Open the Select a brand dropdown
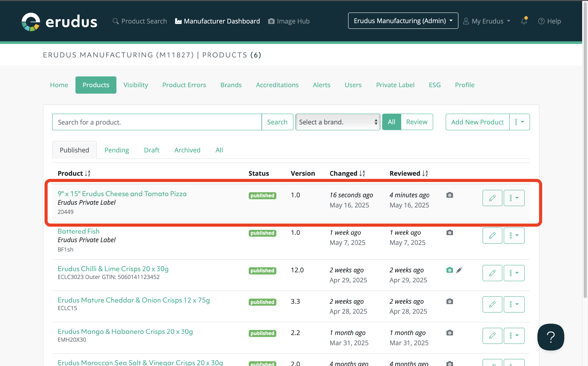Screen dimensions: 588x366 (x=338, y=122)
